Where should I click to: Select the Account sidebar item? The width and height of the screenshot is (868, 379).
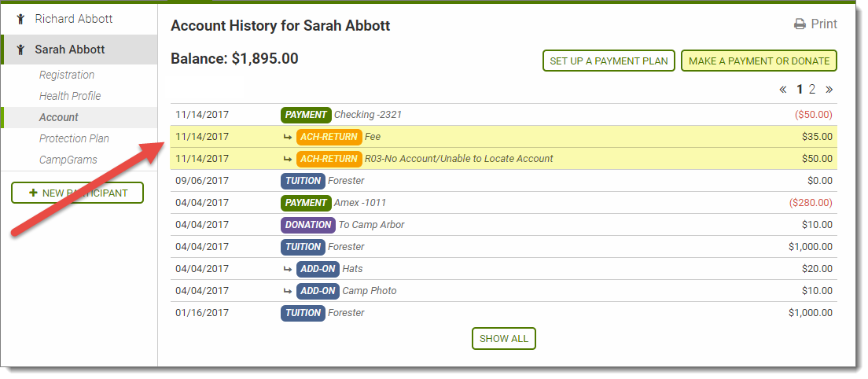(59, 117)
